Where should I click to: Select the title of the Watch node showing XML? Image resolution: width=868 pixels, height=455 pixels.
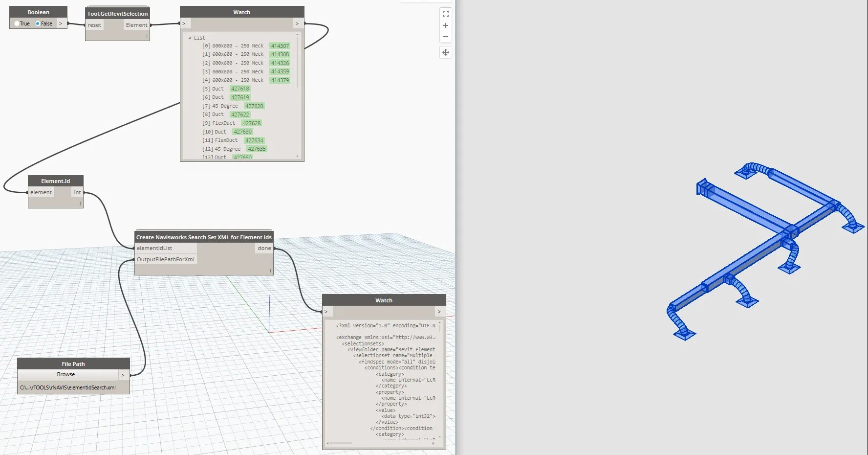click(384, 300)
